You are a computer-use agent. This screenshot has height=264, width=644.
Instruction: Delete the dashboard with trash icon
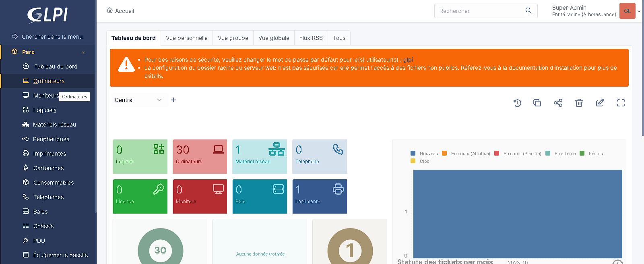(x=579, y=103)
